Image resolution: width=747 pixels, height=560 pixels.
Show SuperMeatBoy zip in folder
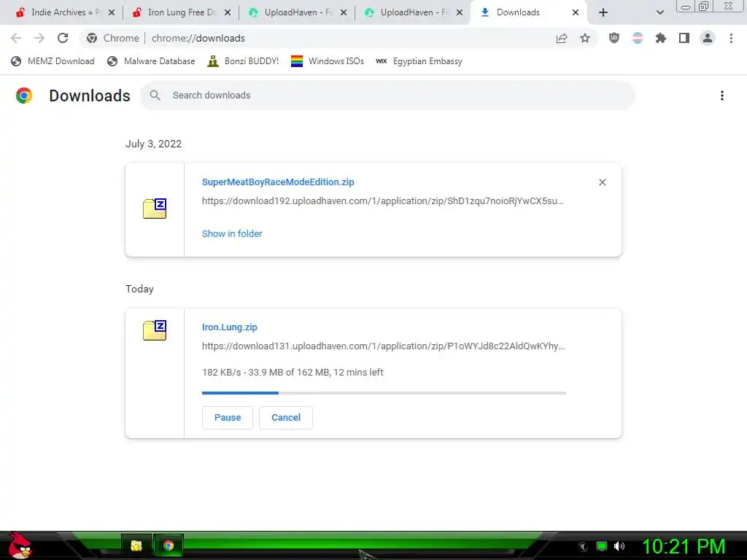[232, 234]
